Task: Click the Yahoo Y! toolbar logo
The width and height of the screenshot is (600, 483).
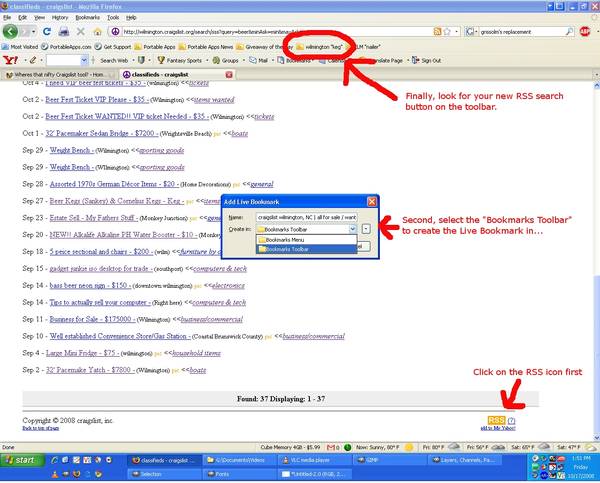Action: (10, 60)
